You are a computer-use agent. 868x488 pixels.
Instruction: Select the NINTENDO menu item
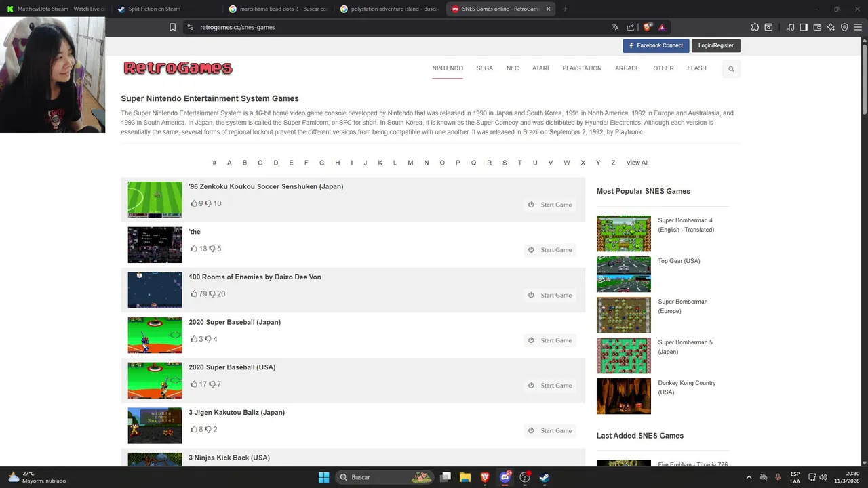click(x=448, y=68)
